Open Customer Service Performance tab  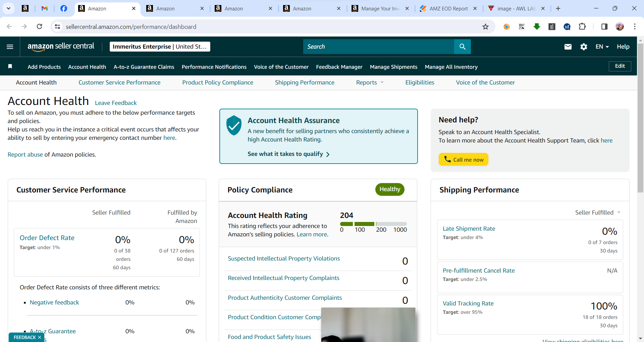tap(119, 82)
